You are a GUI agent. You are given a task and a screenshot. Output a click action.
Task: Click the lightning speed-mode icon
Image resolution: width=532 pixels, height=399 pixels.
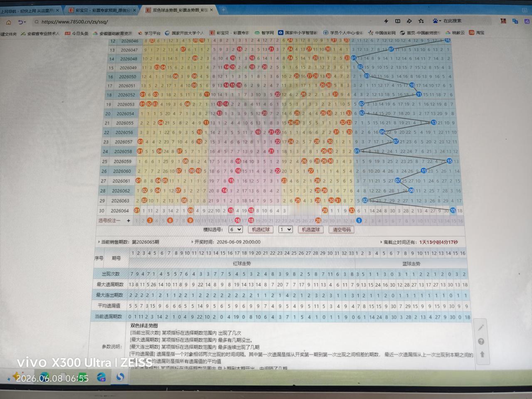pos(386,21)
